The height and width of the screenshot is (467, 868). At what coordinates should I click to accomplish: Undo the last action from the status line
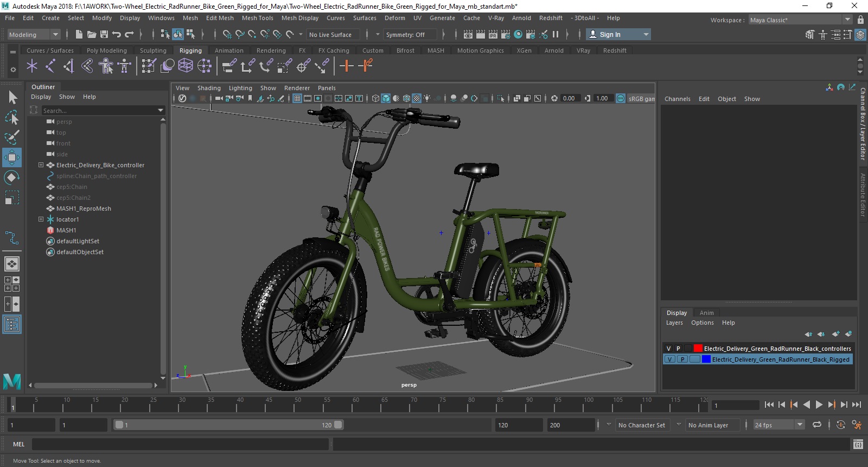coord(117,34)
